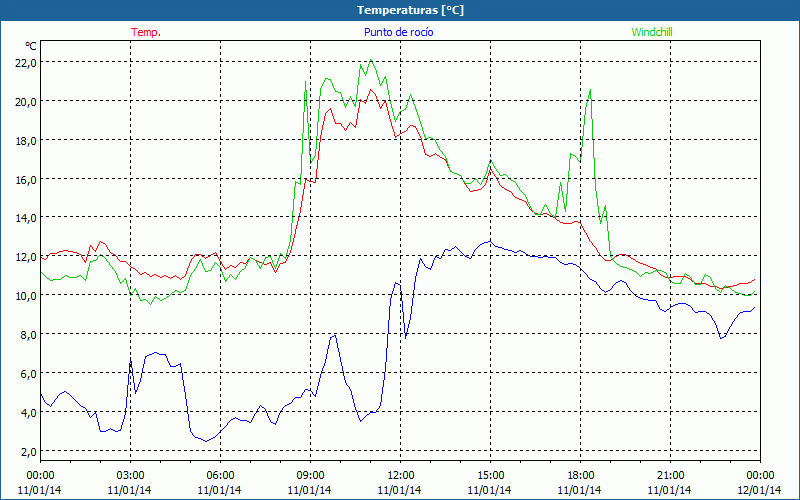Click the 18,0 y-axis value
Screen dimensions: 800x500
pos(26,141)
